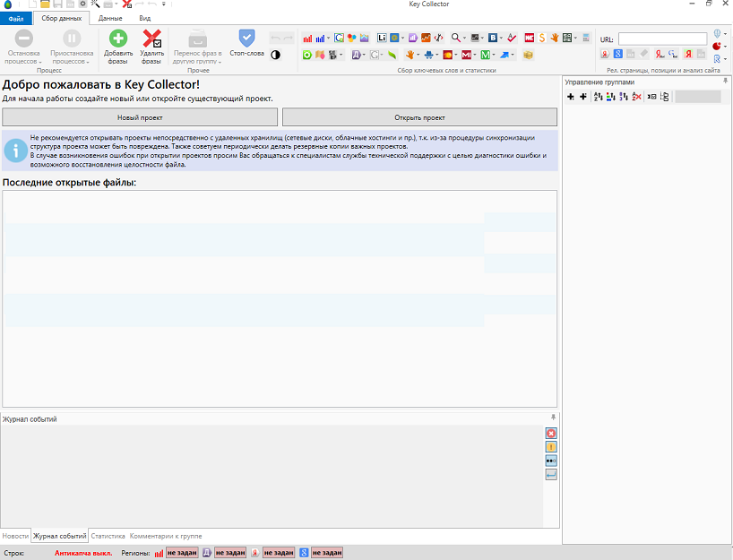Click Wordstat region 'не задан' in status bar
The image size is (733, 560).
182,553
